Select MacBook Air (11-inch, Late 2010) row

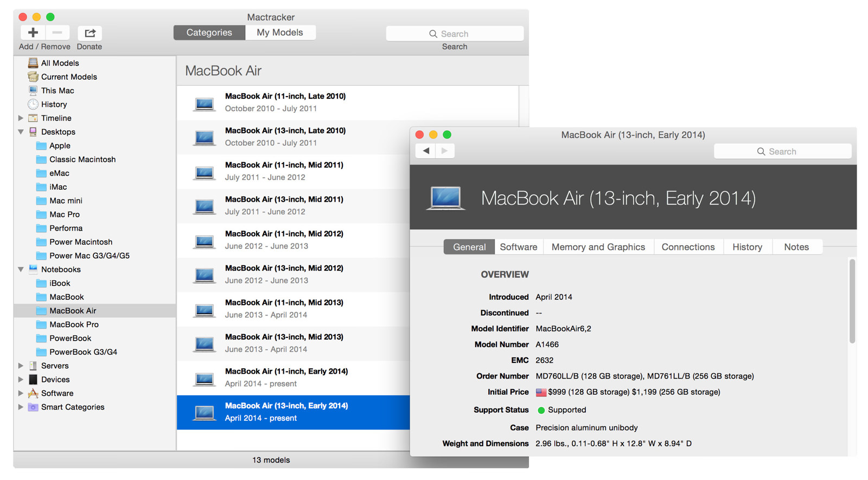(x=347, y=103)
